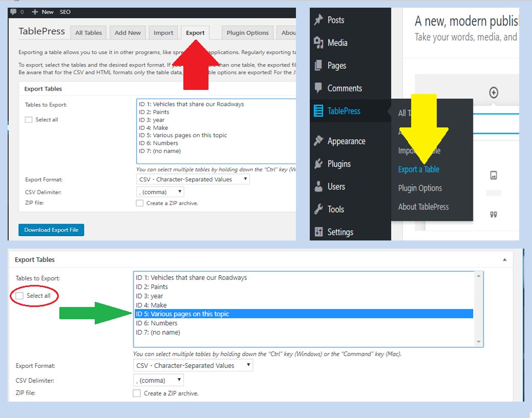Select ID 4: Make in top list

tap(216, 127)
